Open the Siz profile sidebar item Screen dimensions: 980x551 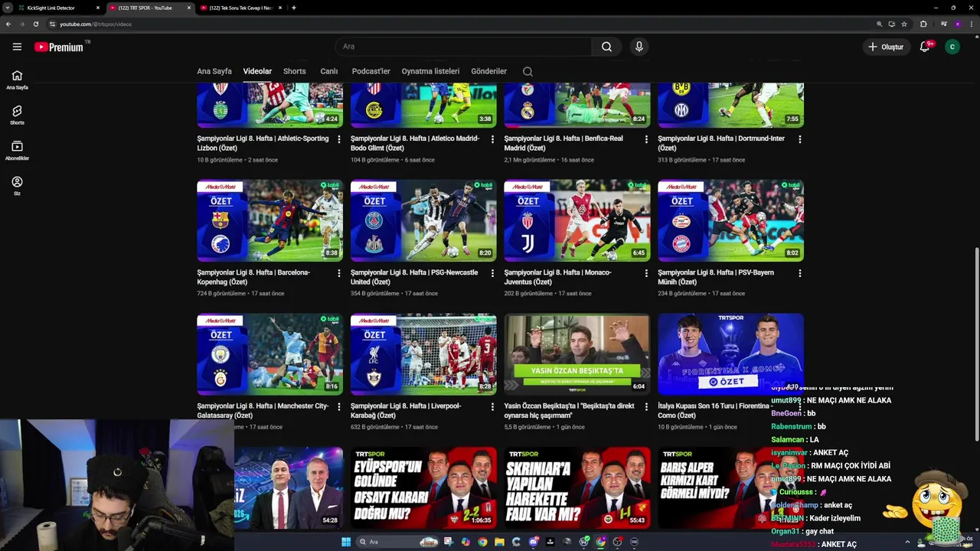coord(17,185)
